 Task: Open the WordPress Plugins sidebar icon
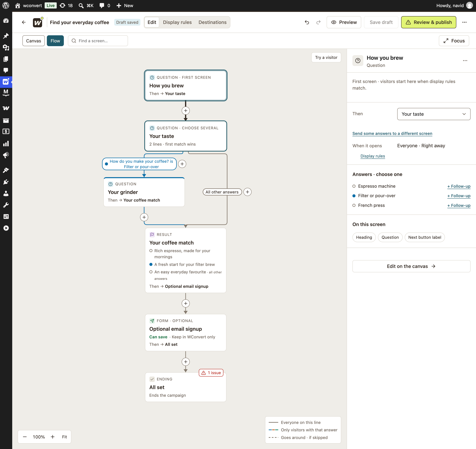[x=6, y=182]
